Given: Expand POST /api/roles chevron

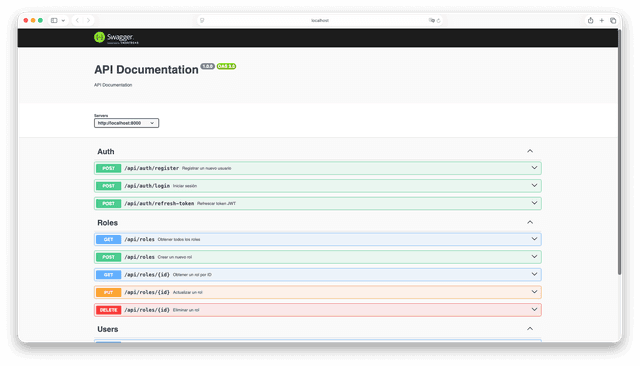Looking at the screenshot, I should tap(534, 256).
